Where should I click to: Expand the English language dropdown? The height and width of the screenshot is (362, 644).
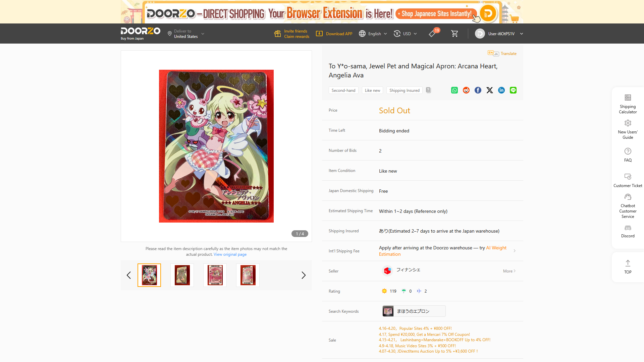[373, 34]
